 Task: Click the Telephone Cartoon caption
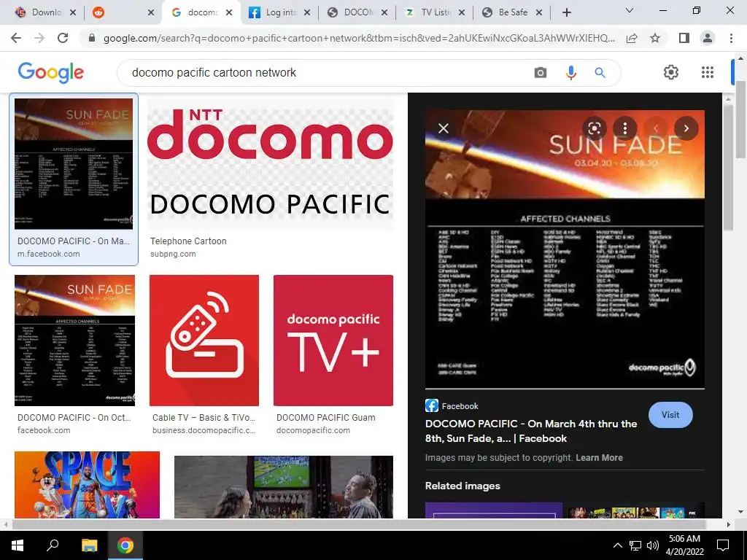click(x=188, y=241)
